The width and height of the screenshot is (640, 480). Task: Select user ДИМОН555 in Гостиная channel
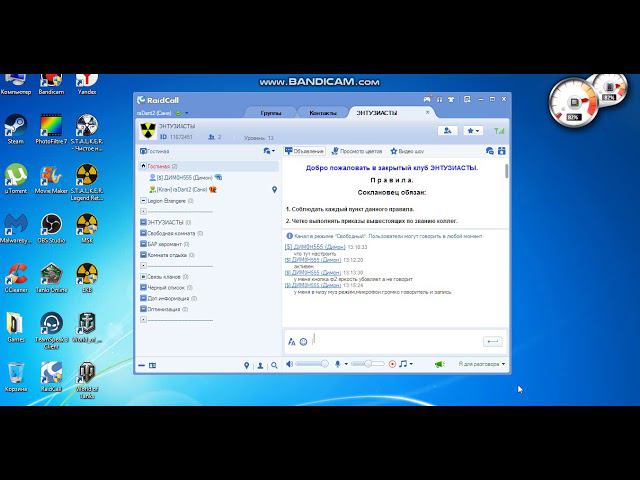[x=186, y=178]
